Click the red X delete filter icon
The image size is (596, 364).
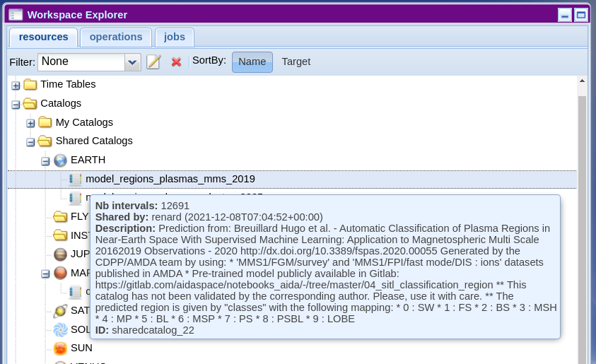pyautogui.click(x=177, y=62)
